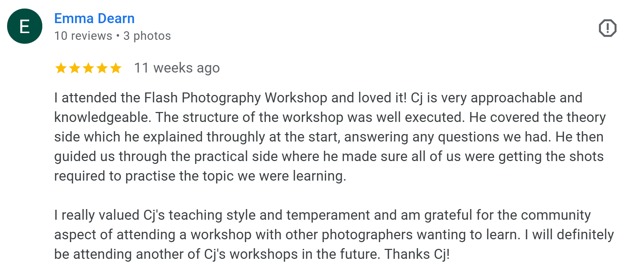Click the third gold rating star
Image resolution: width=644 pixels, height=267 pixels.
tap(88, 68)
